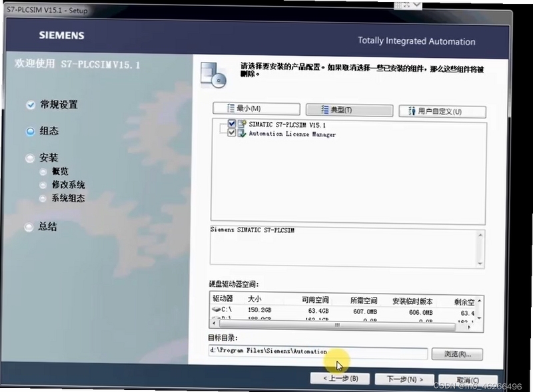Click the 组态 step in sidebar

[x=49, y=131]
